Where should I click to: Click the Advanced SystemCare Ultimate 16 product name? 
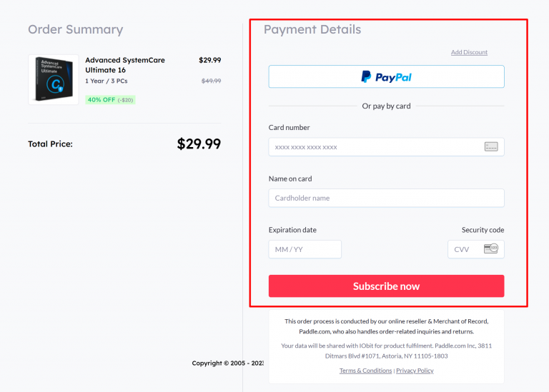(125, 65)
